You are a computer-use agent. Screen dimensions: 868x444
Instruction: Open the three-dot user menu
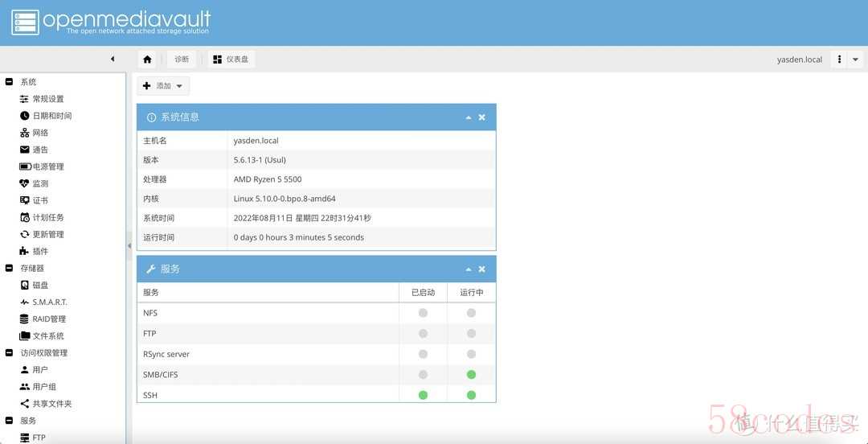click(839, 60)
